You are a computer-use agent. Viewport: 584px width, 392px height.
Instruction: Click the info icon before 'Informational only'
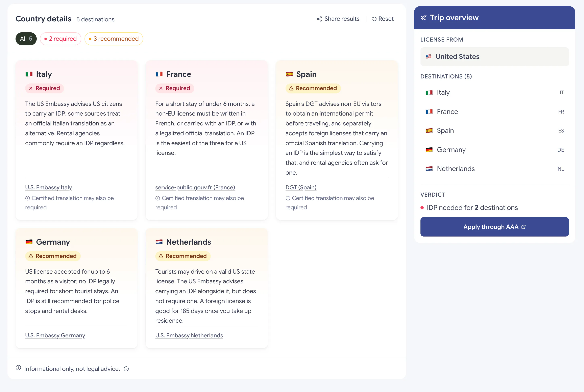18,368
